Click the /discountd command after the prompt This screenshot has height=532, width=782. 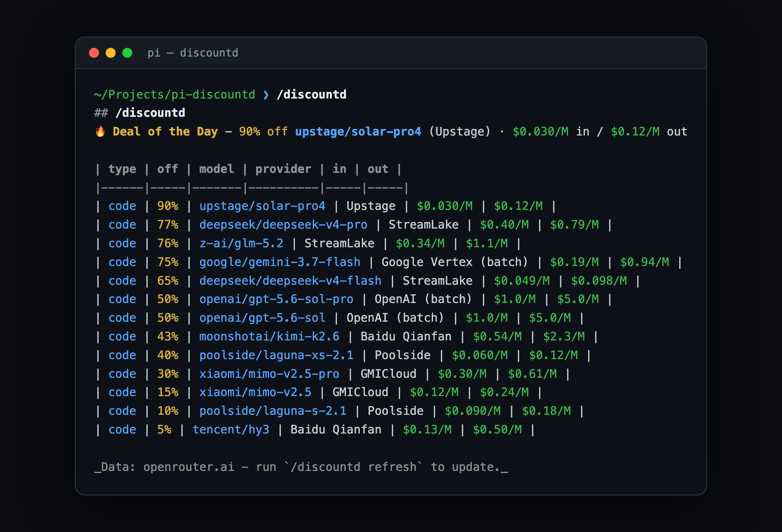pyautogui.click(x=312, y=95)
